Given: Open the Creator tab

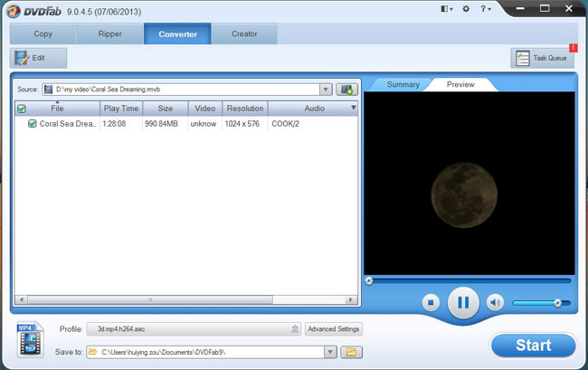Looking at the screenshot, I should coord(244,33).
